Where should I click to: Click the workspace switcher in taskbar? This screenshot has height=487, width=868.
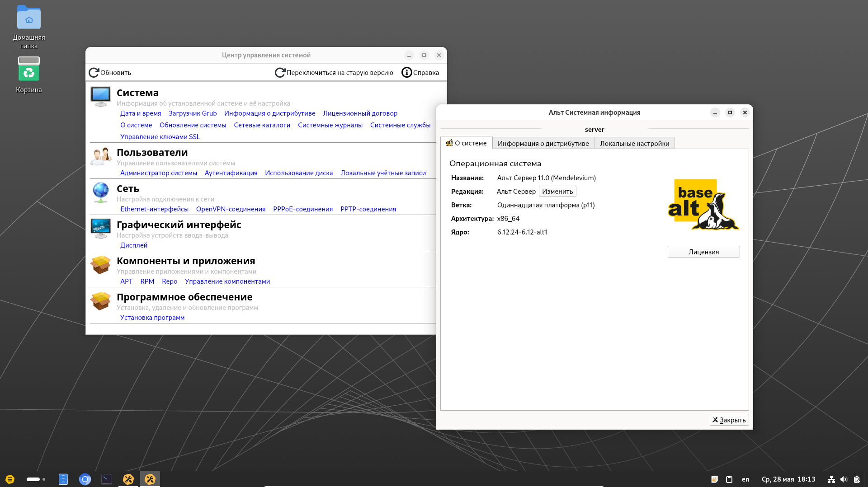pyautogui.click(x=36, y=479)
